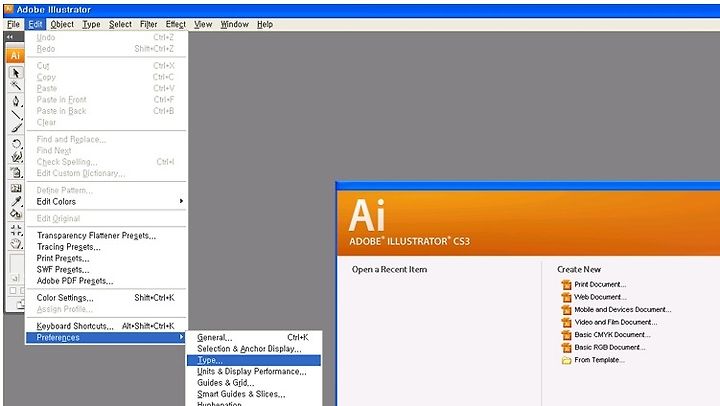The image size is (720, 406).
Task: Select the Live Paint Bucket tool
Action: tap(16, 214)
